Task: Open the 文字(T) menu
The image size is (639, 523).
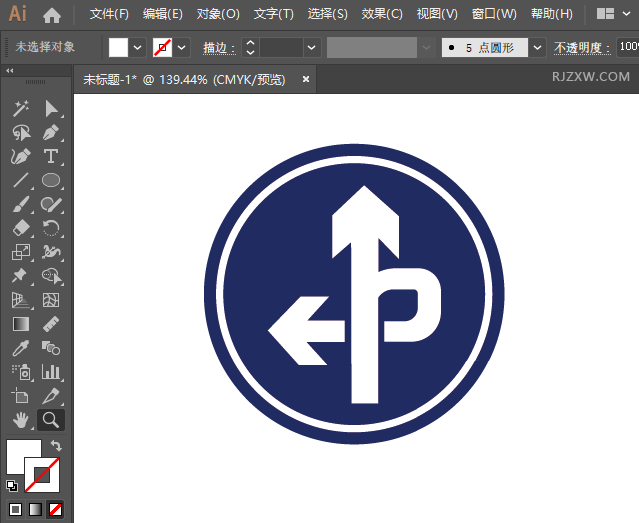Action: 273,14
